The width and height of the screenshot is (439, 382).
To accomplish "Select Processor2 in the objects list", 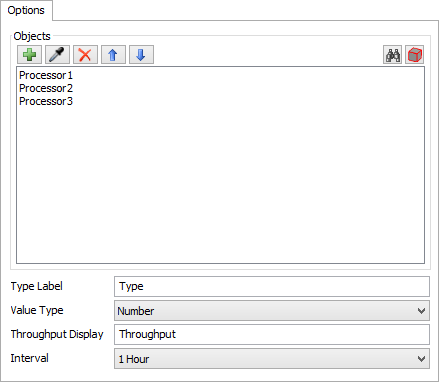I will [46, 88].
